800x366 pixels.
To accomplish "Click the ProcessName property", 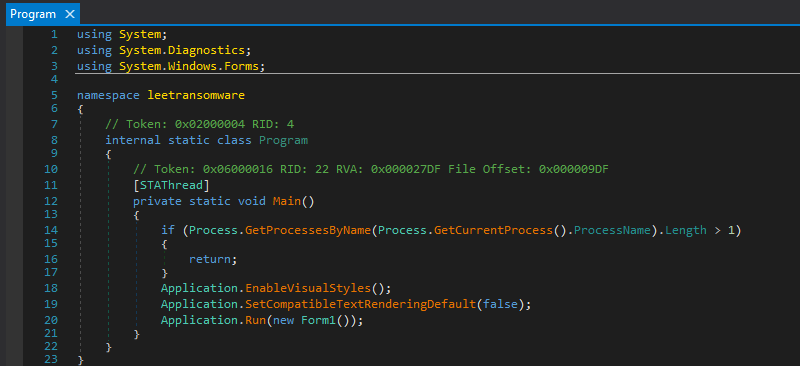I will click(611, 230).
